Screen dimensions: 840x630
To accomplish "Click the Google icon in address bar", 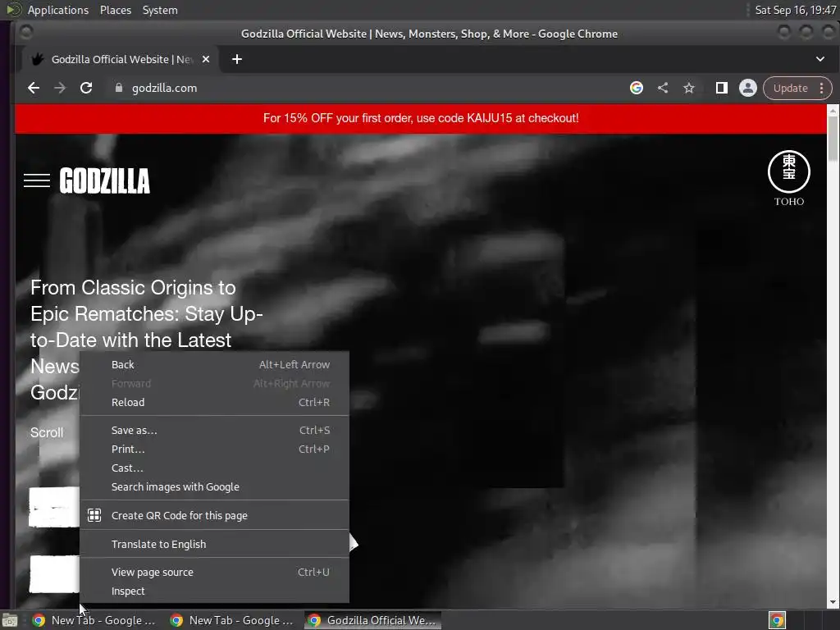I will coord(636,88).
